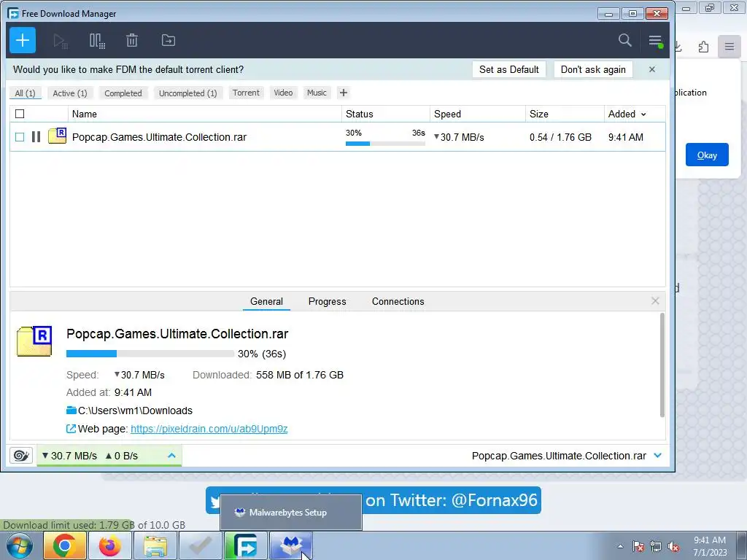Click the Okay button in background window
Viewport: 747px width, 560px height.
pos(707,155)
